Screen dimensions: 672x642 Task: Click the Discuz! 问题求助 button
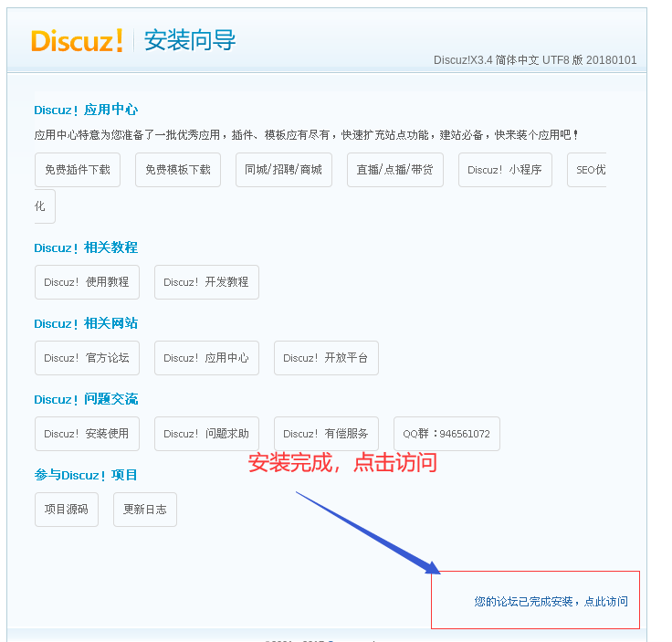206,434
